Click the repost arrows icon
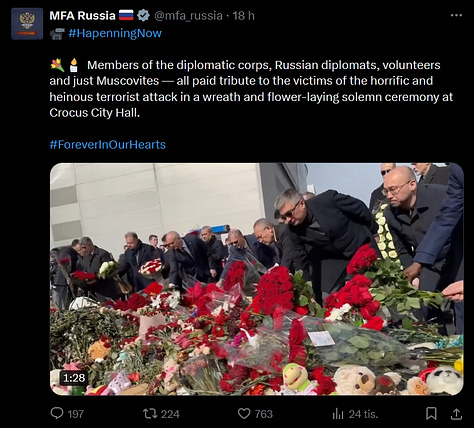Image resolution: width=474 pixels, height=428 pixels. pos(150,414)
